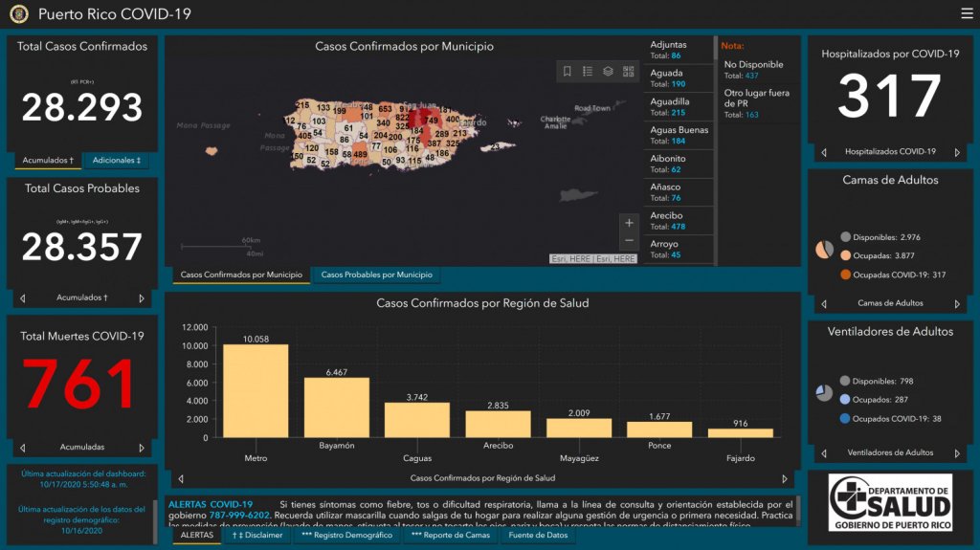
Task: Open the hamburger menu in the header
Action: coord(967,13)
